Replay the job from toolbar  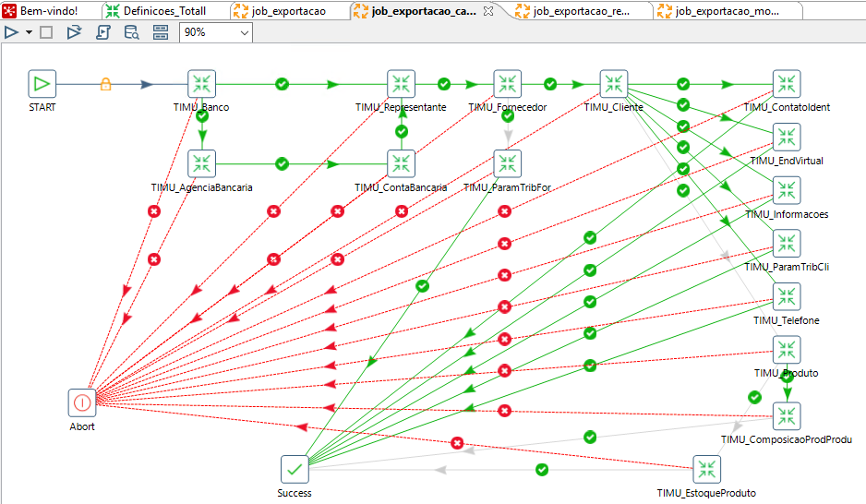[x=74, y=32]
